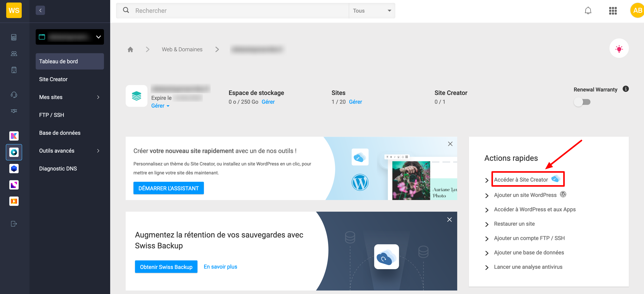This screenshot has width=644, height=294.
Task: Open the notifications bell
Action: point(588,10)
